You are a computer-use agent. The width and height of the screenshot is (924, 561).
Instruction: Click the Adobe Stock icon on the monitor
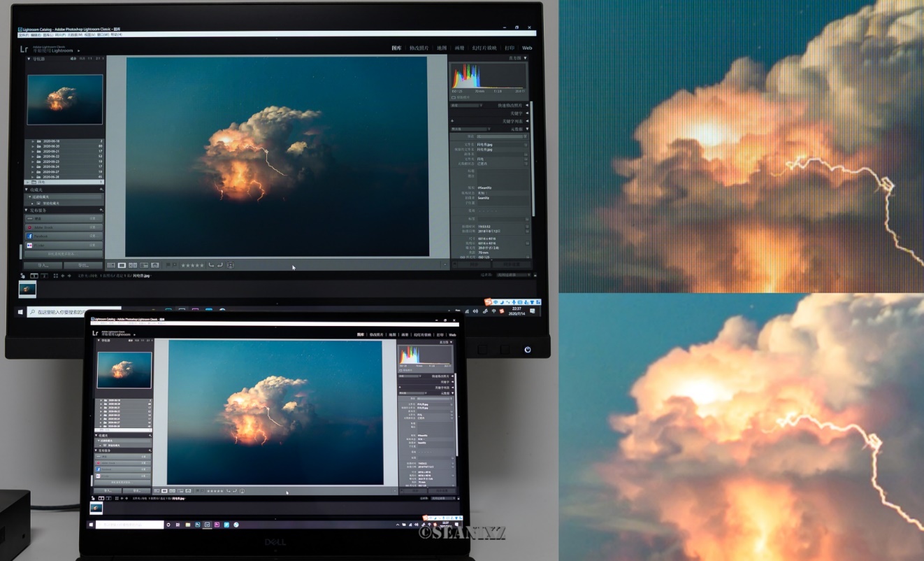[x=31, y=227]
